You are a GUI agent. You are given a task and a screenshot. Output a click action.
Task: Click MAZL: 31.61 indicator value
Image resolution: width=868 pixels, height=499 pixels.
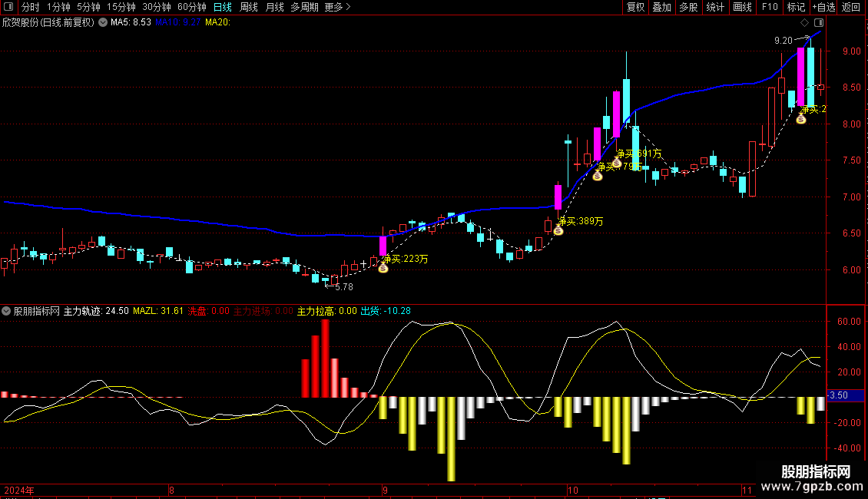158,311
